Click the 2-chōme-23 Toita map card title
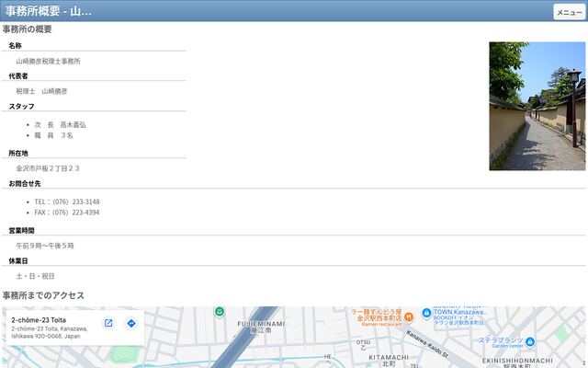This screenshot has height=368, width=588. (39, 320)
